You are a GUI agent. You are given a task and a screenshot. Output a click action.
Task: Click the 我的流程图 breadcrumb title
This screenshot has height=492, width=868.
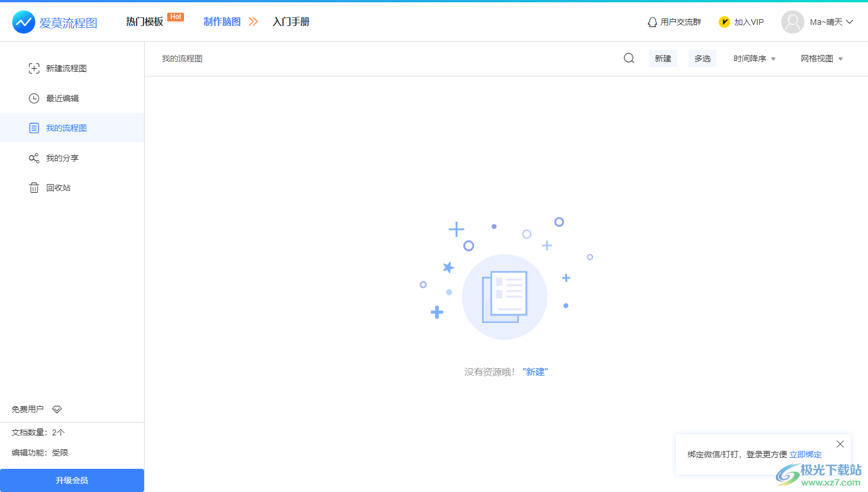[182, 58]
